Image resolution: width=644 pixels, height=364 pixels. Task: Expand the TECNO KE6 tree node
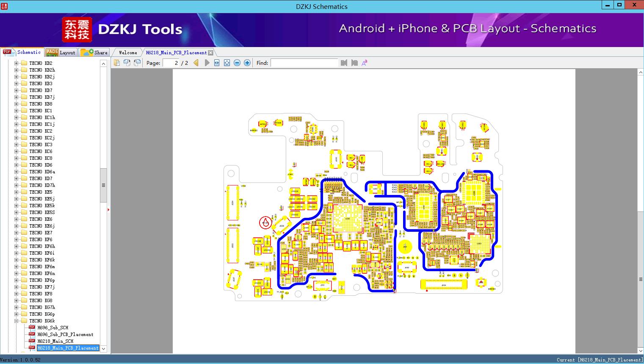(16, 219)
